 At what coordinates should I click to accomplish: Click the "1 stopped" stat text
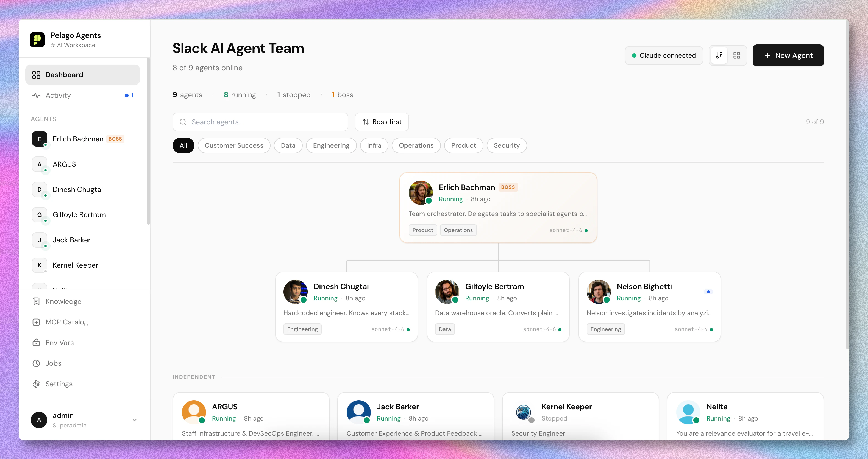coord(293,95)
